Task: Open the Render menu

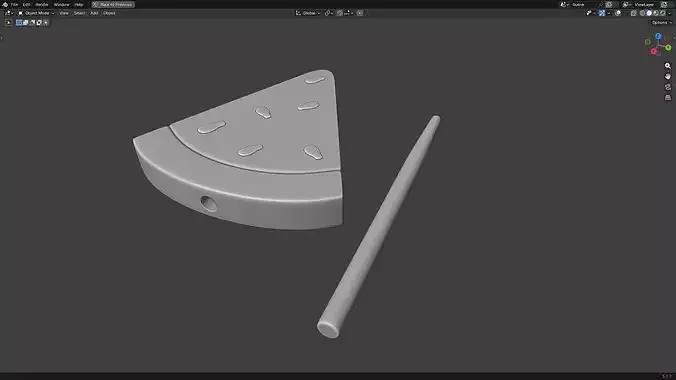Action: [42, 4]
